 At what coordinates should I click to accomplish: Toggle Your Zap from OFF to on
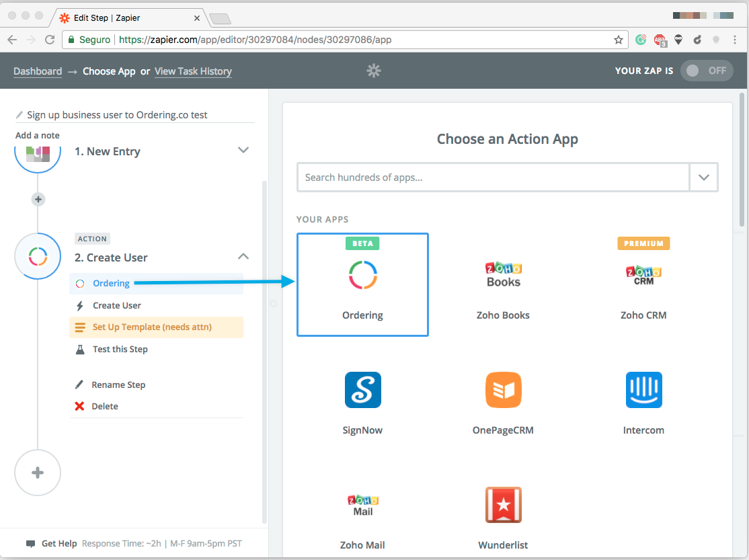click(x=707, y=71)
